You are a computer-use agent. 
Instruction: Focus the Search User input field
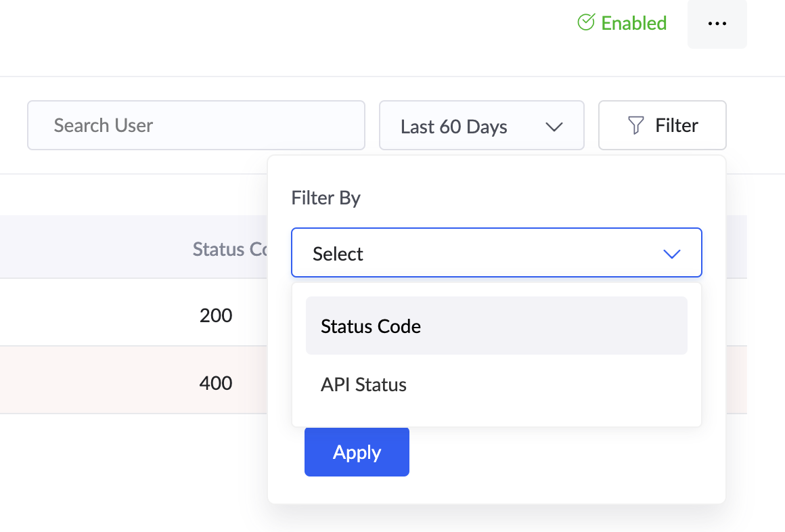pos(196,125)
